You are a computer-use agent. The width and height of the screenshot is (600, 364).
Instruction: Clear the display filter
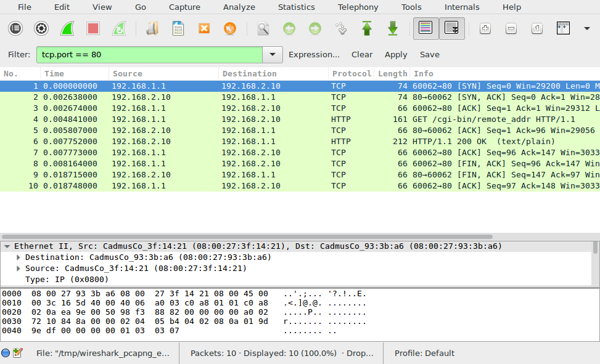pyautogui.click(x=362, y=55)
